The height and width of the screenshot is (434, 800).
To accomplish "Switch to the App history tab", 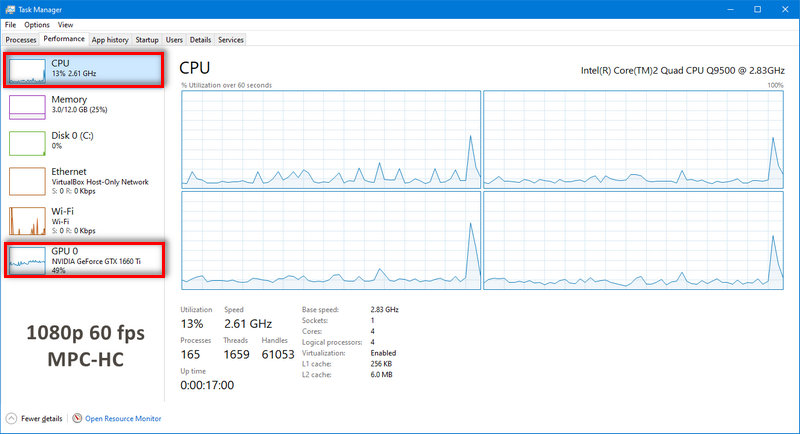I will [109, 40].
